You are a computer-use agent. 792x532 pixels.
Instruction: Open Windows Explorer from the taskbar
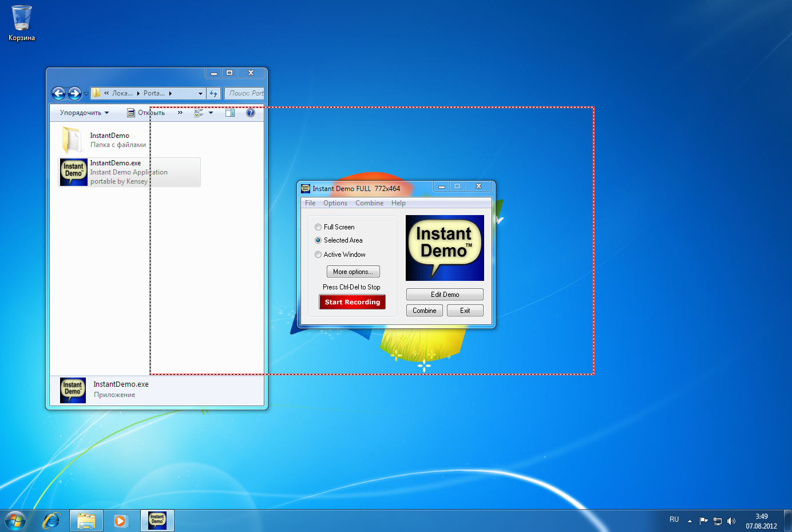click(x=86, y=521)
